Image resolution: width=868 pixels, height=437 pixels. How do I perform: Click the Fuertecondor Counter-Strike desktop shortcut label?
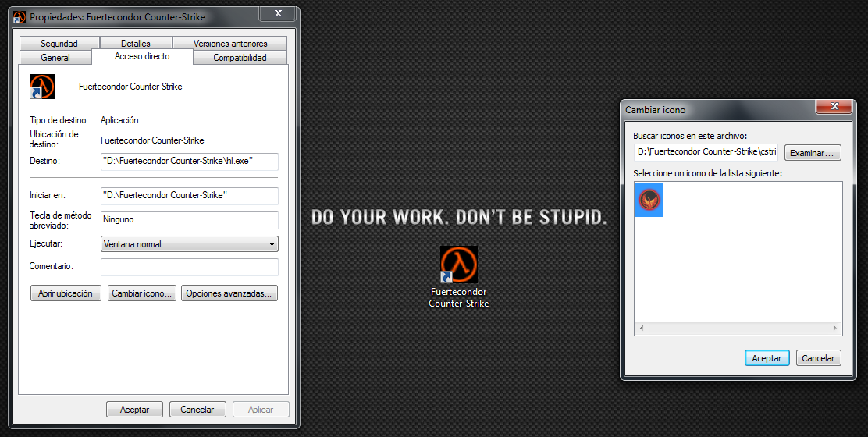(458, 297)
